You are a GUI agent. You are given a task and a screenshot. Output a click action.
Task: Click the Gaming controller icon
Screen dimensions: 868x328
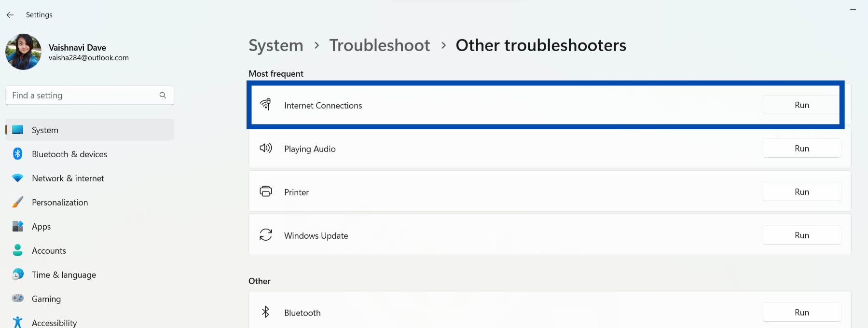tap(18, 299)
